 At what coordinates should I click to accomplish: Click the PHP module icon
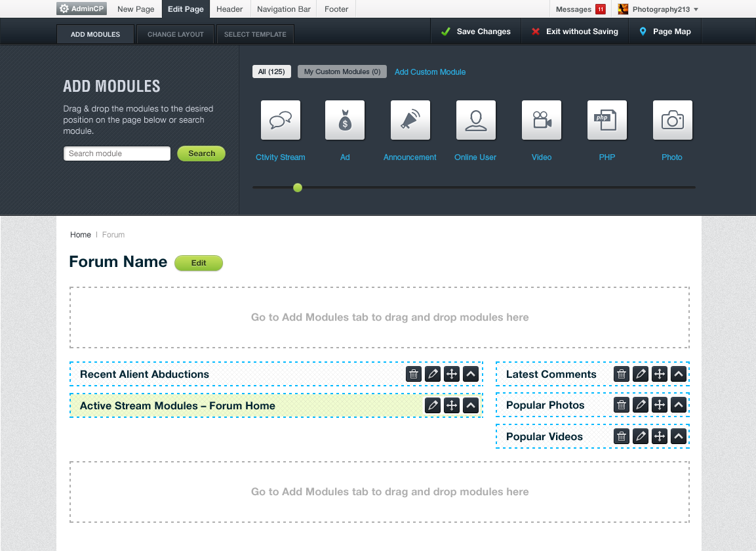coord(607,120)
